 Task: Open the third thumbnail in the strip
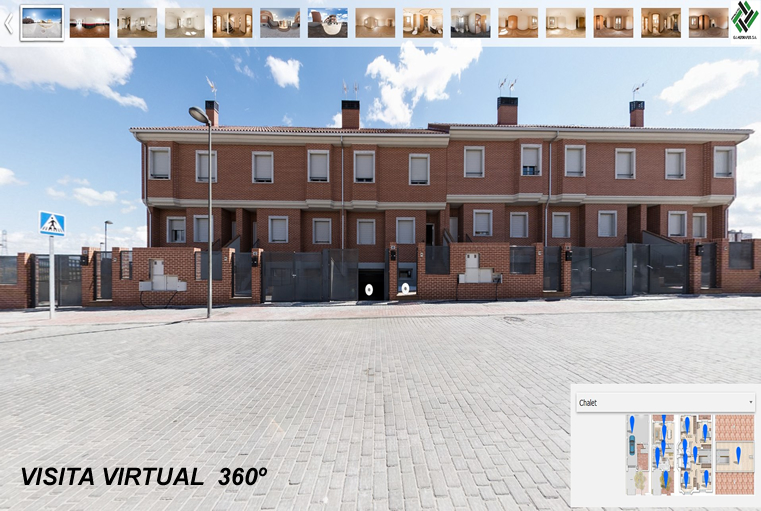pos(137,22)
